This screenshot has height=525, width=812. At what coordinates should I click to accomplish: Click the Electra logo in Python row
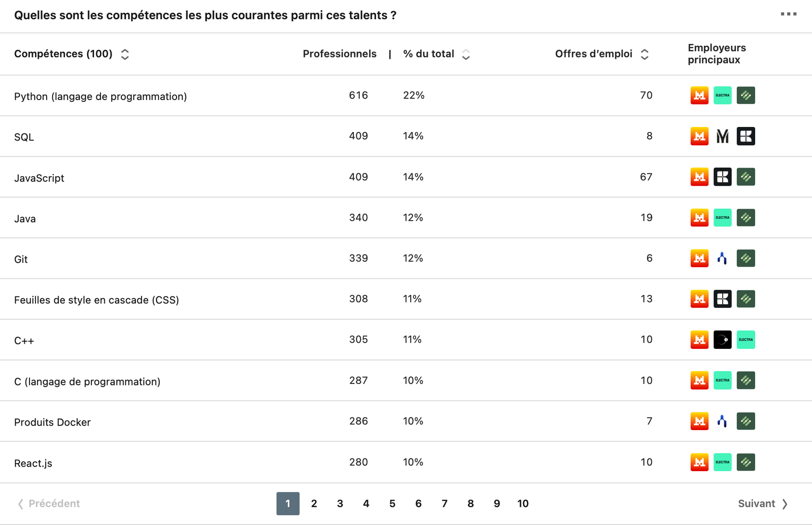pyautogui.click(x=722, y=95)
